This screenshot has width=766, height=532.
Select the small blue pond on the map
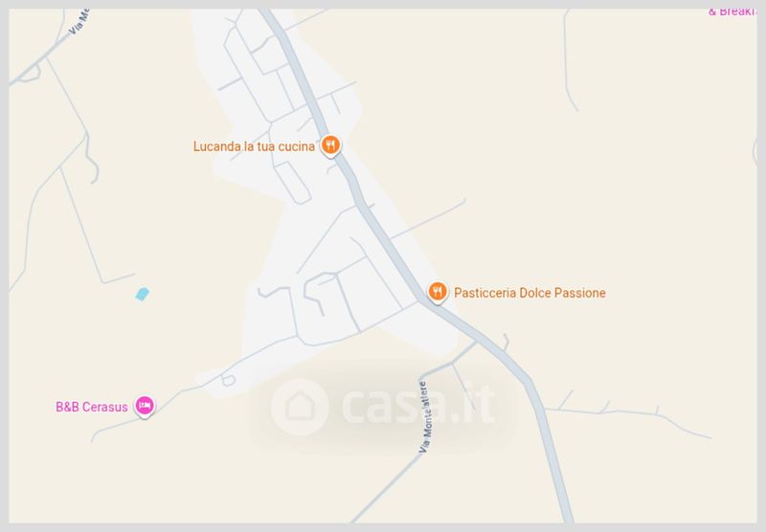(142, 295)
